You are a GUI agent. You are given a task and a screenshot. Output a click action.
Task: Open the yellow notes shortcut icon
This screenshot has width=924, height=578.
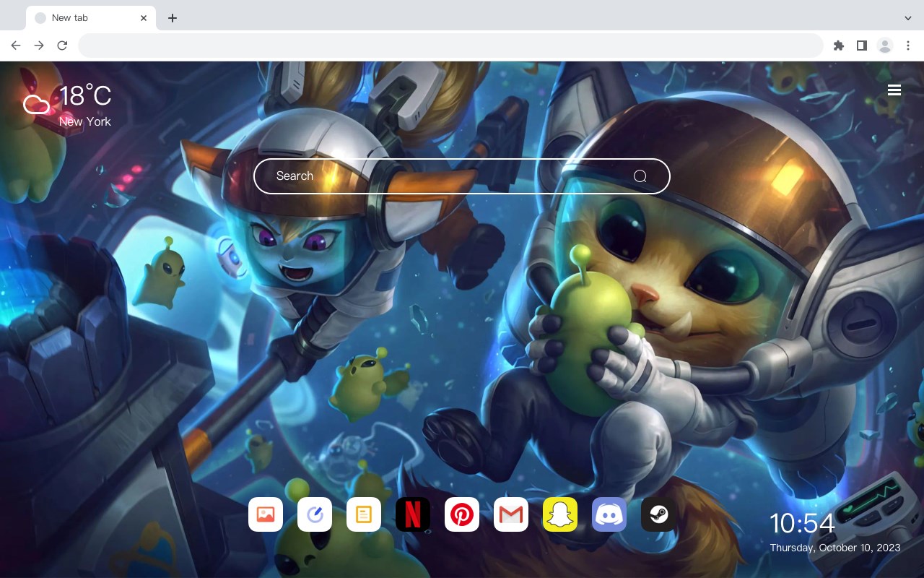pyautogui.click(x=364, y=514)
